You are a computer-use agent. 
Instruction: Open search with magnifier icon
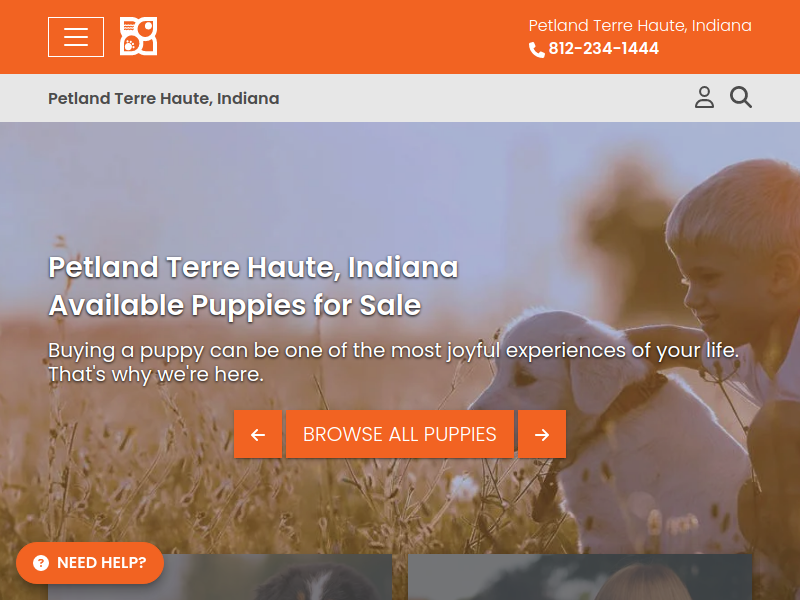pyautogui.click(x=740, y=97)
